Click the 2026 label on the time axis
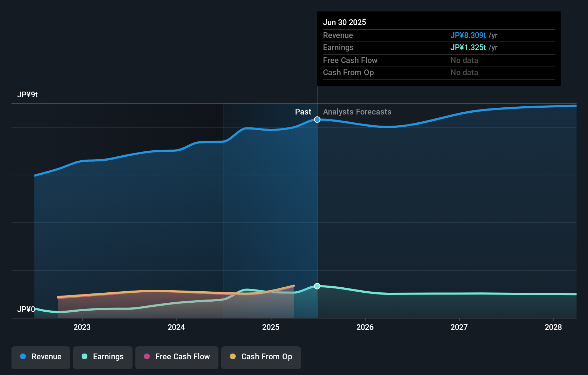The image size is (588, 375). click(365, 327)
